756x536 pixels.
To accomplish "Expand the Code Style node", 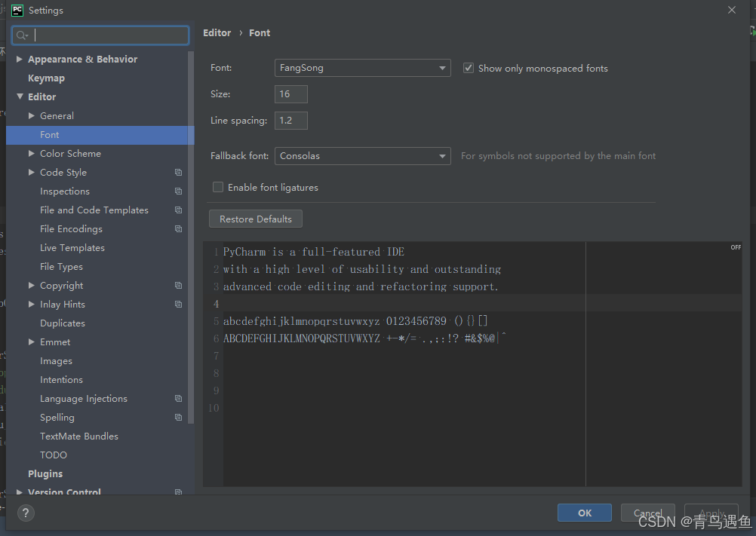I will (32, 172).
